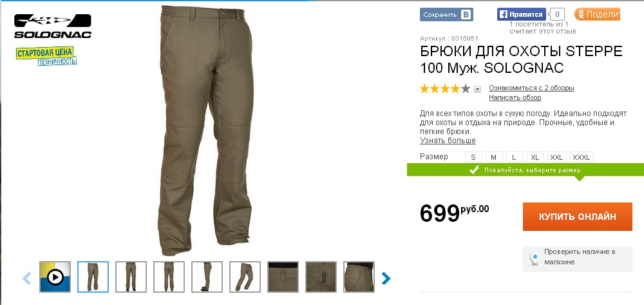Screen dimensions: 644x305
Task: Click the Стартовая цена badge
Action: (x=46, y=56)
